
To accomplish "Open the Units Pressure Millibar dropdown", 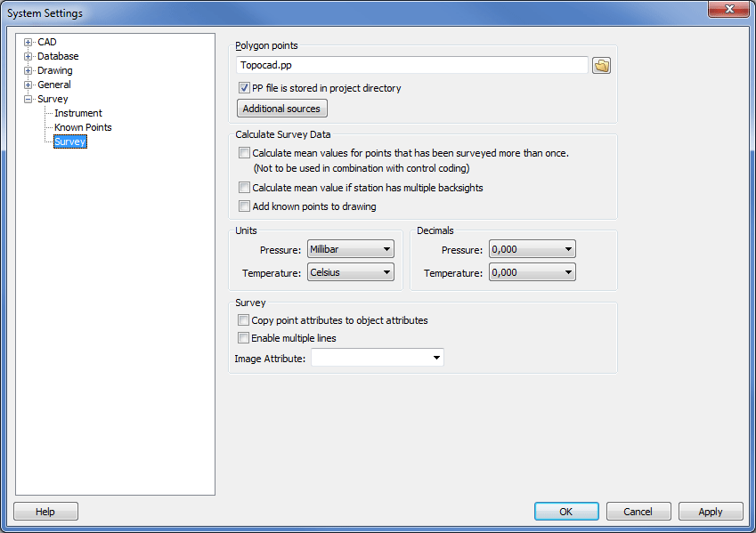I will pyautogui.click(x=350, y=250).
